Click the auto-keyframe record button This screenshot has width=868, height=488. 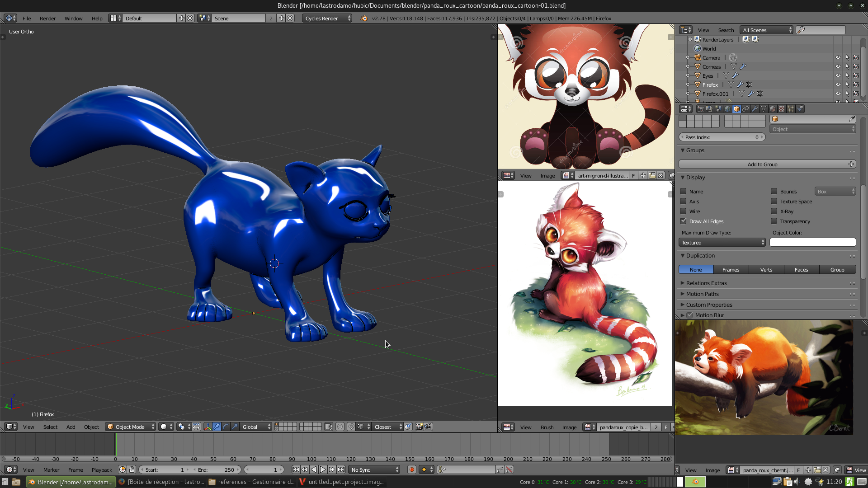point(412,469)
